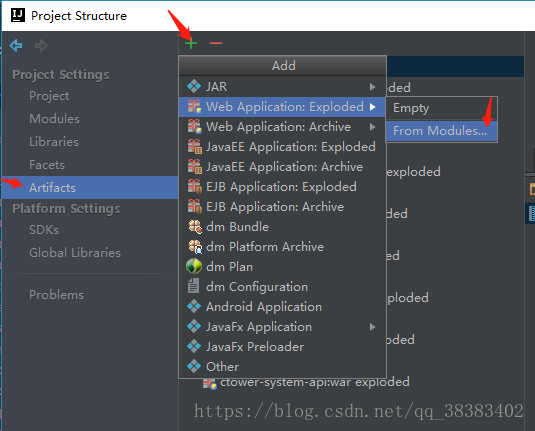Click the JavaFx Application diamond icon
The height and width of the screenshot is (431, 535).
(194, 327)
